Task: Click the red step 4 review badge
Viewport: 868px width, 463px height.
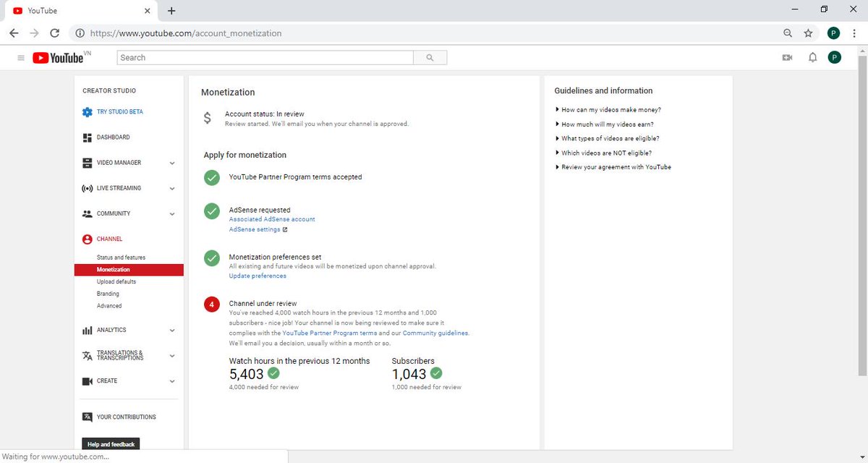Action: (212, 305)
